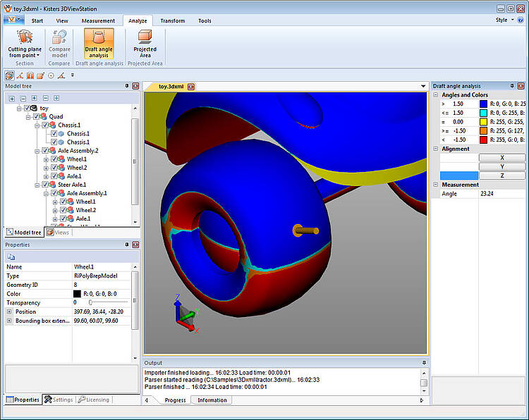
Task: Click the Compare model icon
Action: (x=59, y=43)
